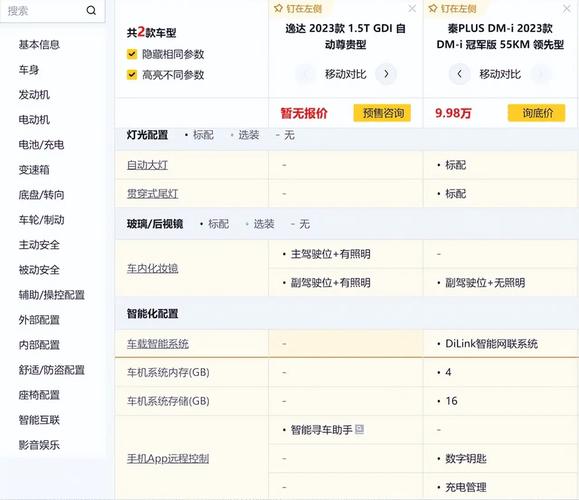Click info icon next to 智能寻车助手
579x500 pixels.
(359, 429)
